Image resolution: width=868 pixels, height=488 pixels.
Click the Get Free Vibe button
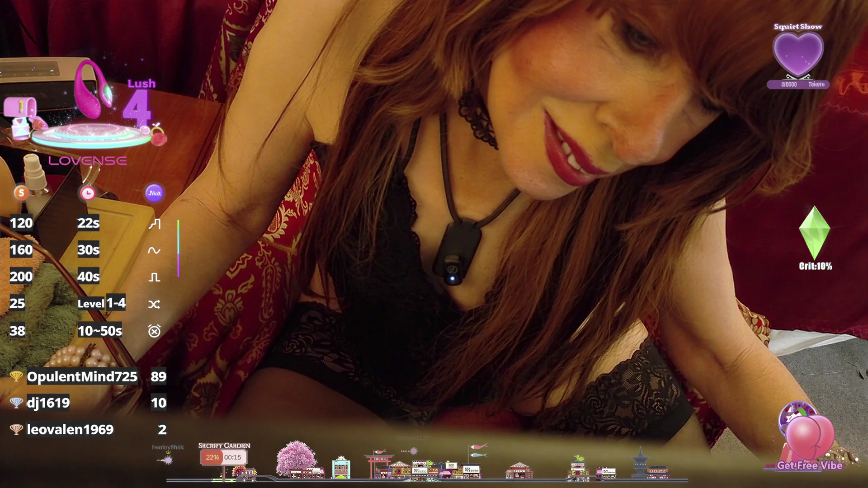(809, 465)
